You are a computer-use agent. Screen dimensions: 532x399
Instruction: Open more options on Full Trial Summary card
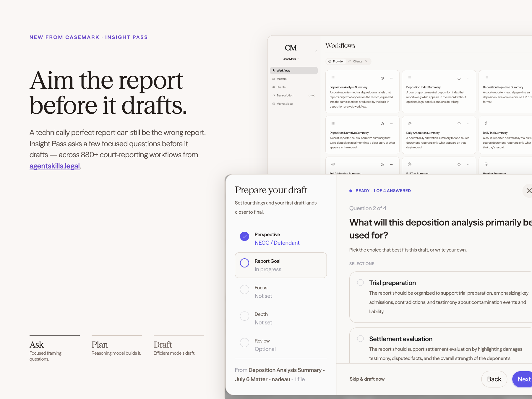click(468, 164)
